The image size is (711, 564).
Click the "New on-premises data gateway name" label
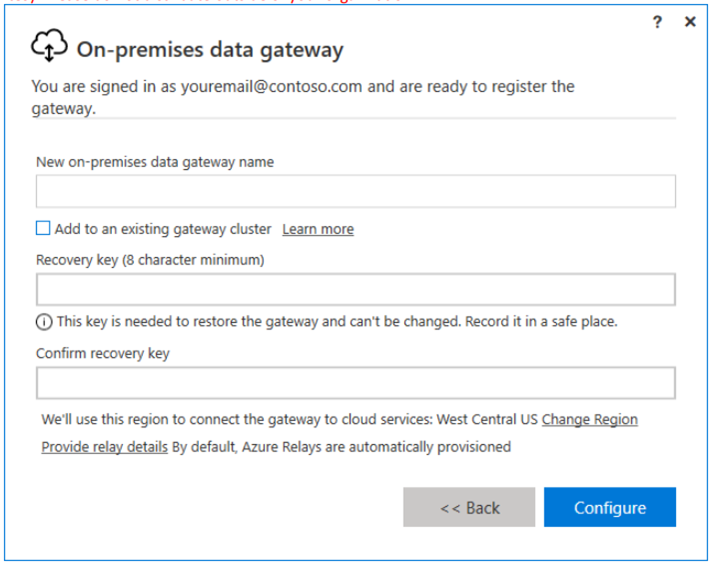click(155, 161)
